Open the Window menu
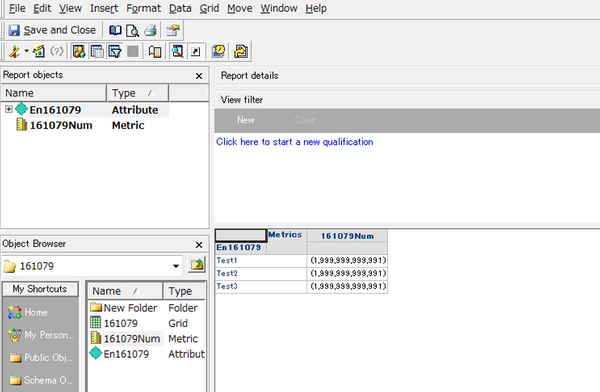This screenshot has height=392, width=600. click(x=279, y=8)
